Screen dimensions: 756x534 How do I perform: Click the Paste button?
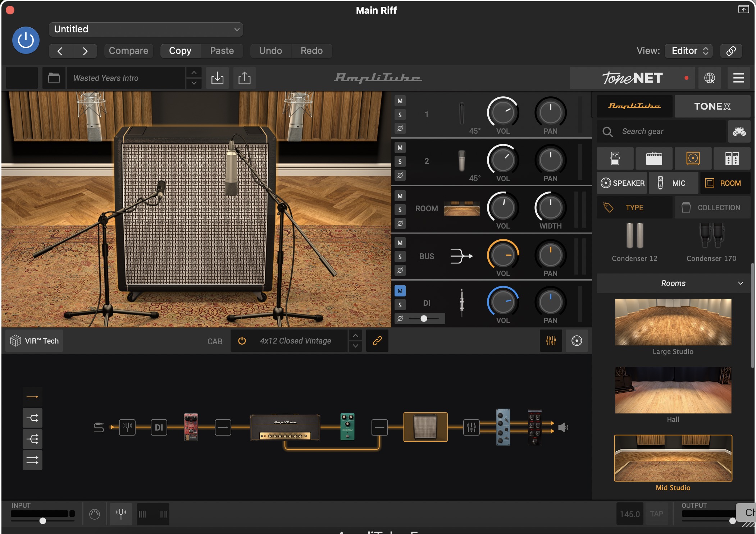tap(222, 51)
